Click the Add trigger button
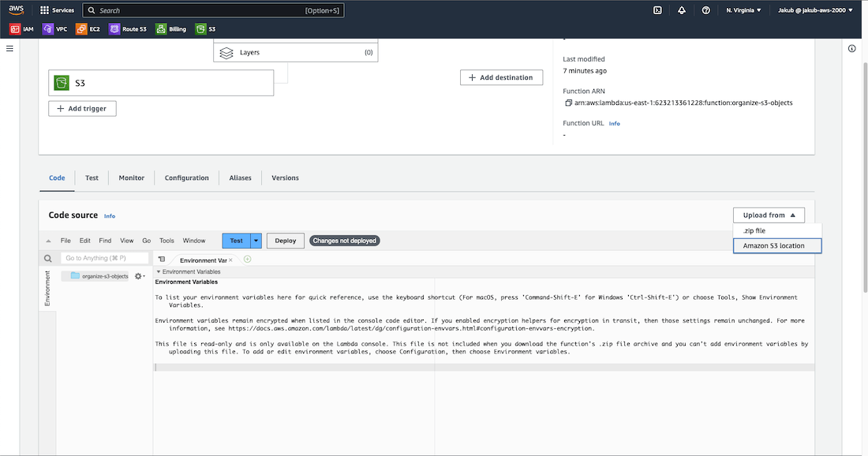 click(x=82, y=108)
